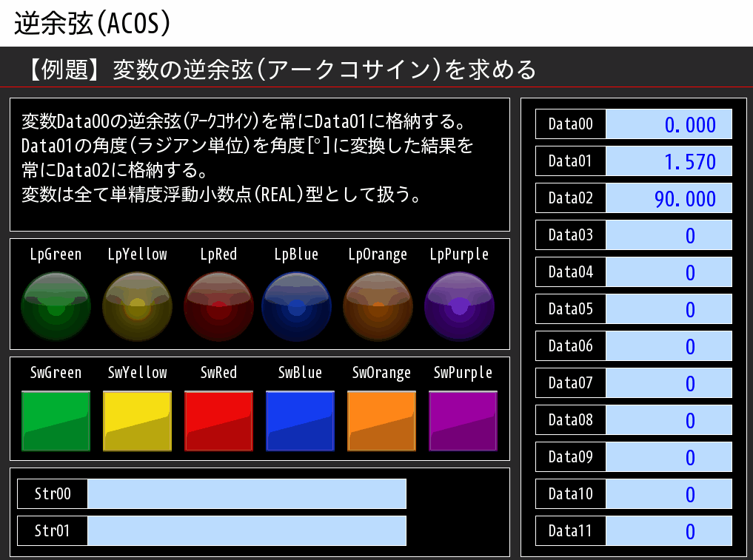753x560 pixels.
Task: Click the LpBlue lamp indicator
Action: point(296,306)
